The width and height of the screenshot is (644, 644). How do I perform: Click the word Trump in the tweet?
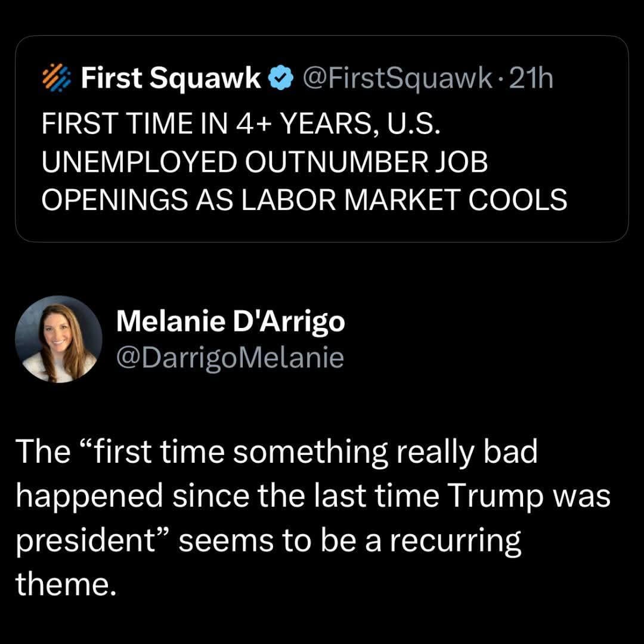click(496, 496)
